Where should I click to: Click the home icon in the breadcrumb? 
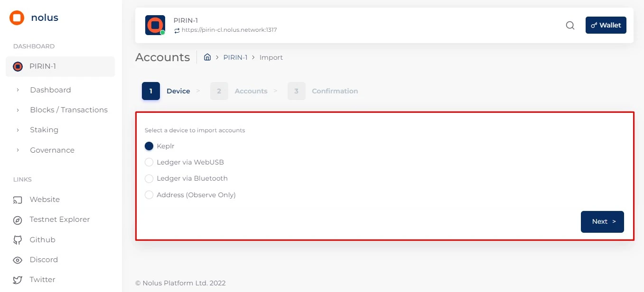pos(207,57)
